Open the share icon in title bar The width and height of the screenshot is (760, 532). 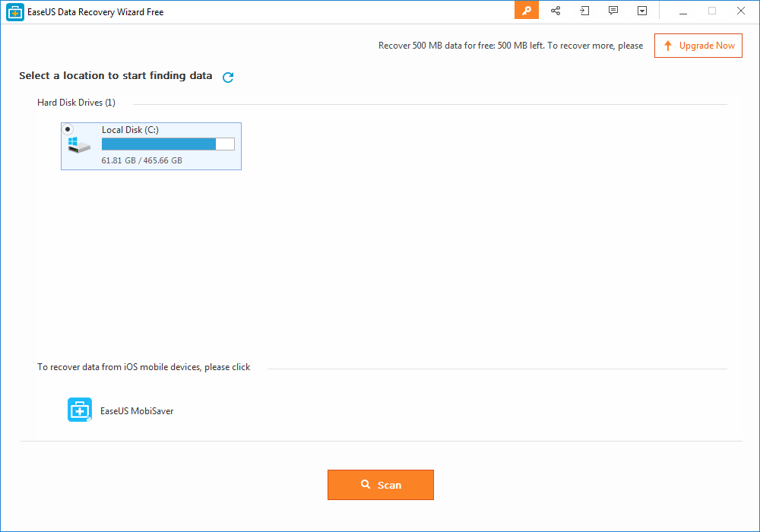point(556,11)
